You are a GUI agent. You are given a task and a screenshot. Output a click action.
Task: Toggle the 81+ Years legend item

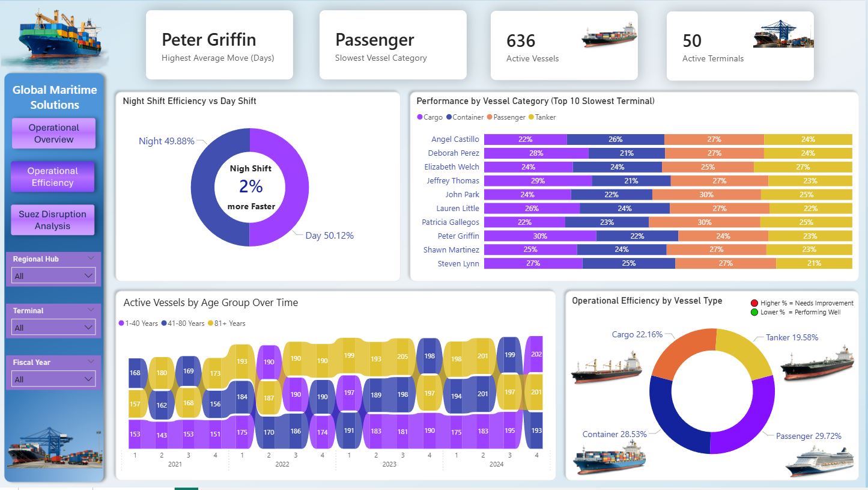[x=227, y=323]
